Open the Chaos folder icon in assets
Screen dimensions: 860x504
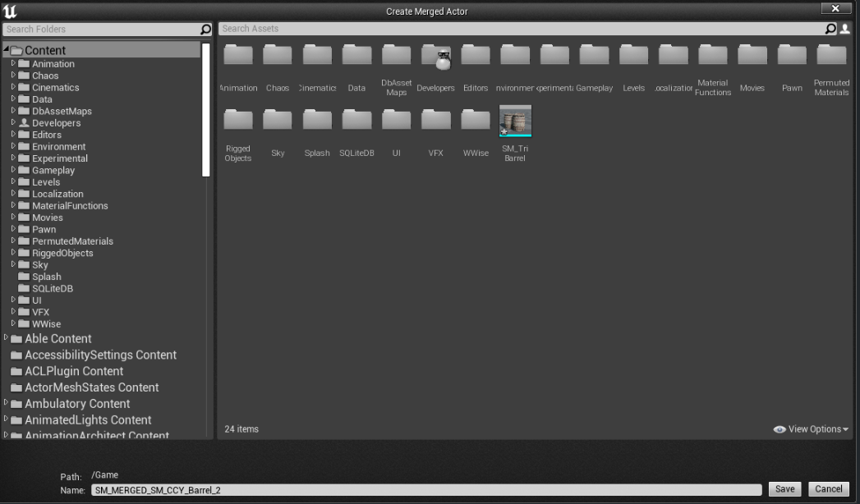[278, 55]
